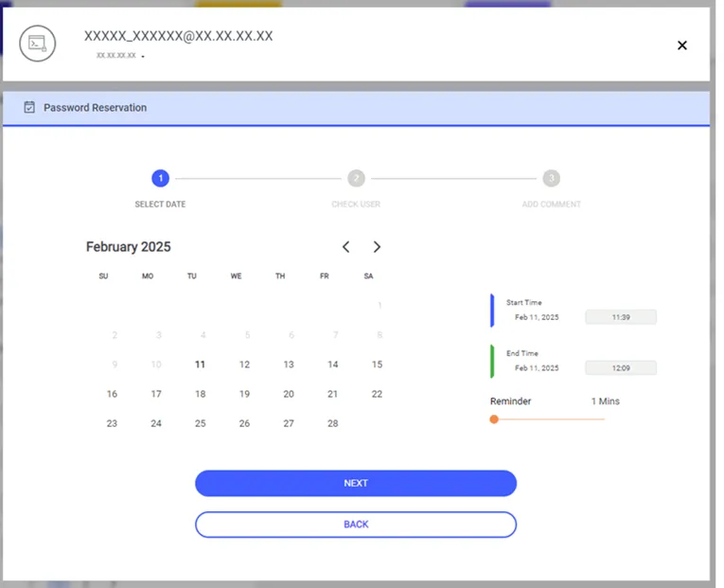The width and height of the screenshot is (724, 588).
Task: Select February 27 in calendar
Action: [289, 423]
